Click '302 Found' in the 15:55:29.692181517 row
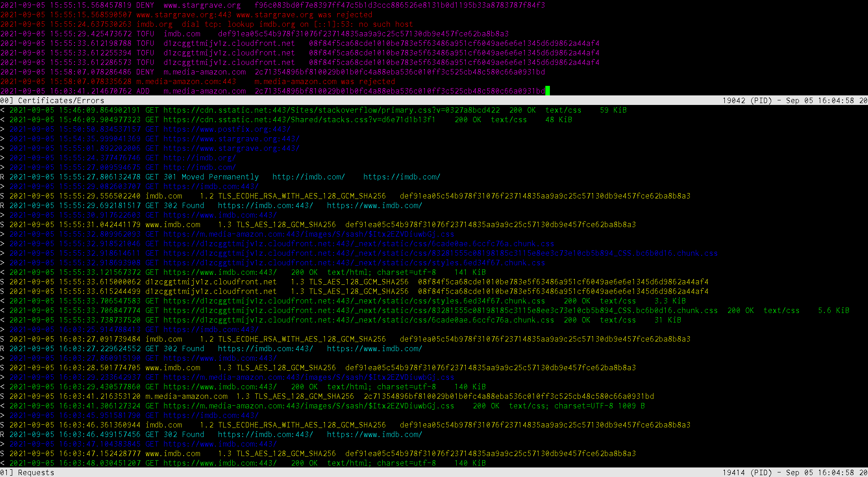This screenshot has width=868, height=477. click(184, 205)
